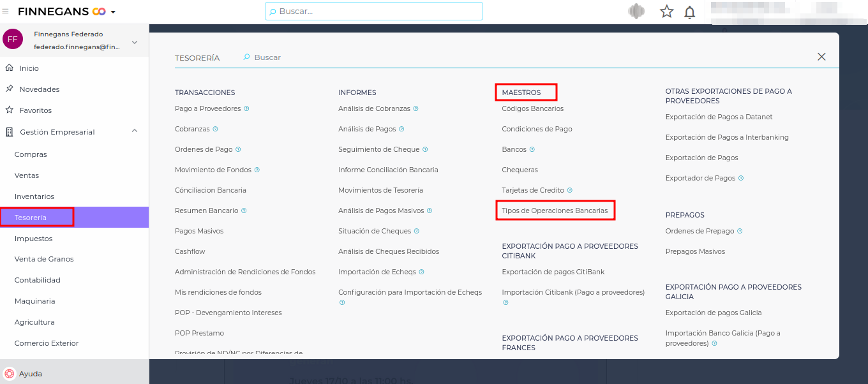
Task: Open help icon beside Tarjetas de Credito
Action: click(x=570, y=190)
